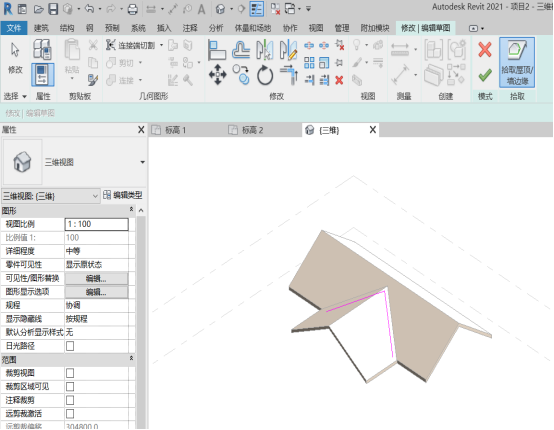The height and width of the screenshot is (430, 554).
Task: Click the Print icon in quick access toolbar
Action: (132, 9)
